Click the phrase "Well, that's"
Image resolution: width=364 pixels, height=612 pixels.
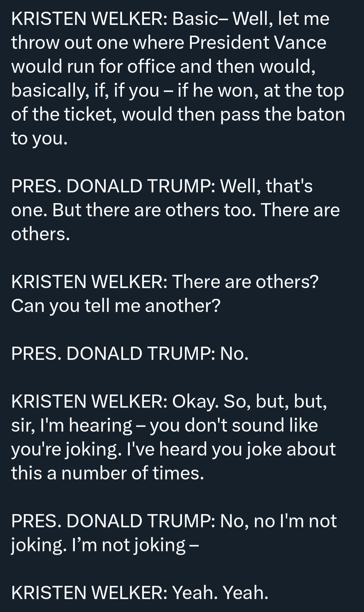(x=266, y=186)
